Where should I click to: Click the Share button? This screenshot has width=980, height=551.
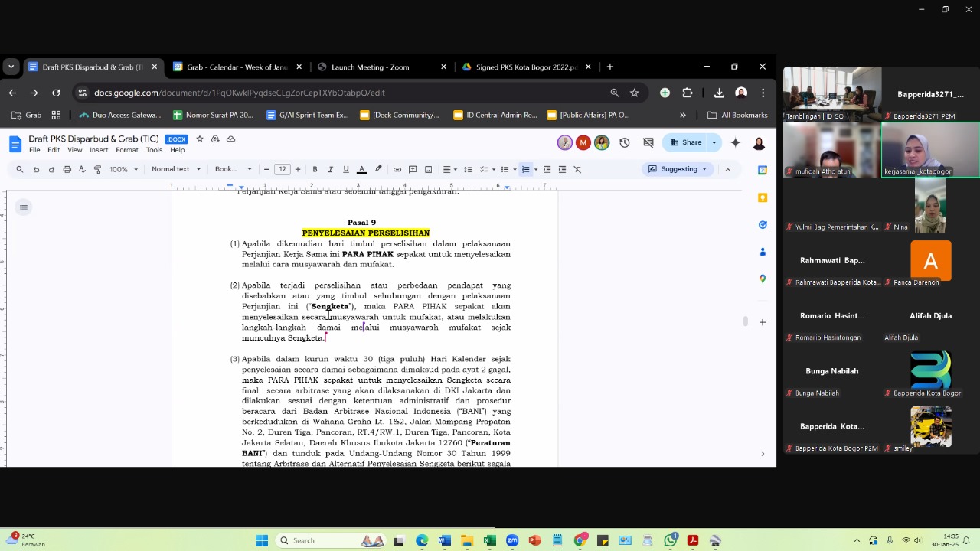pyautogui.click(x=685, y=142)
